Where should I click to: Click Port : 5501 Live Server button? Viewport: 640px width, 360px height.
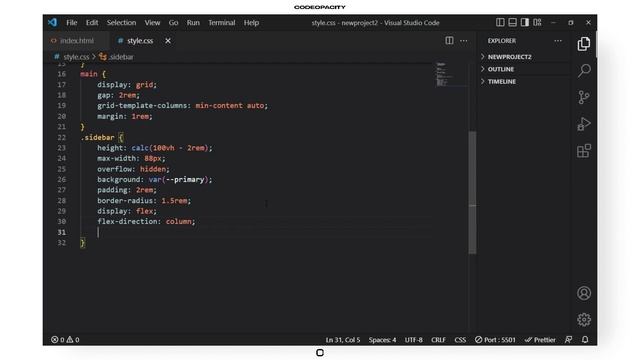495,340
